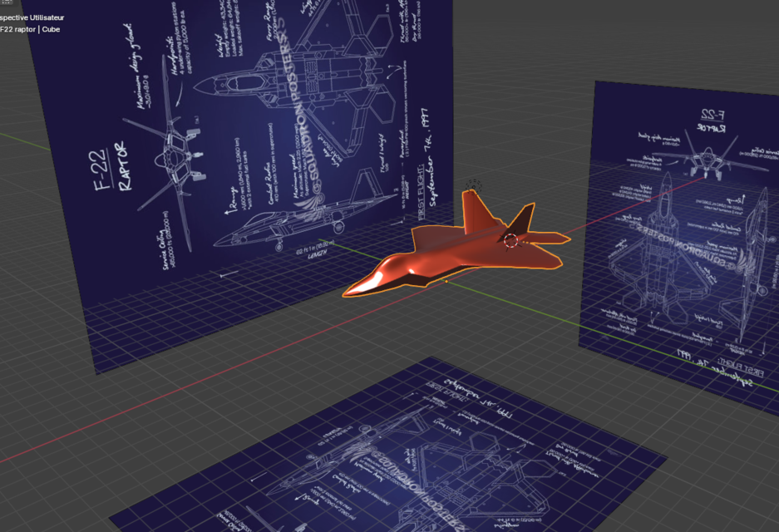The height and width of the screenshot is (532, 779).
Task: Click the 3D cursor on the fuselage
Action: 510,241
